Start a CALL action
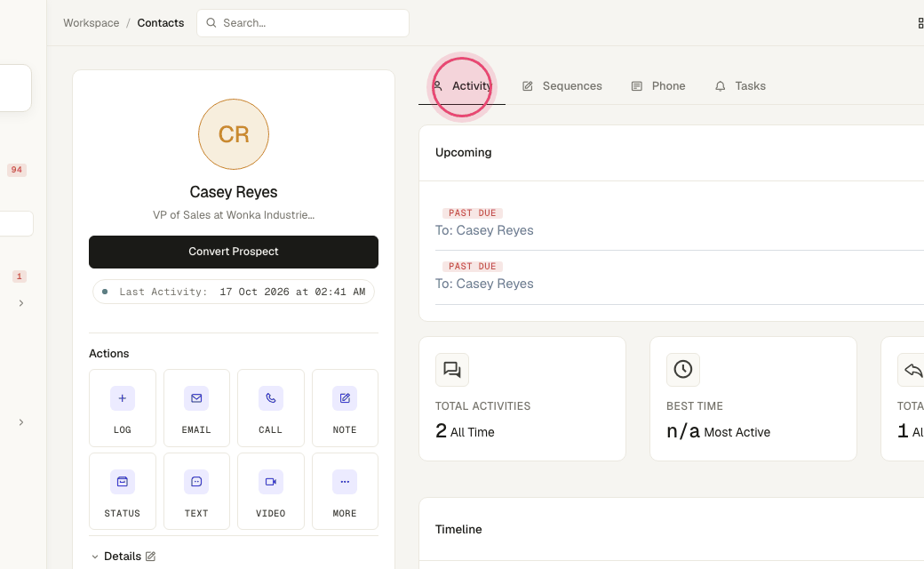The height and width of the screenshot is (569, 924). [270, 408]
